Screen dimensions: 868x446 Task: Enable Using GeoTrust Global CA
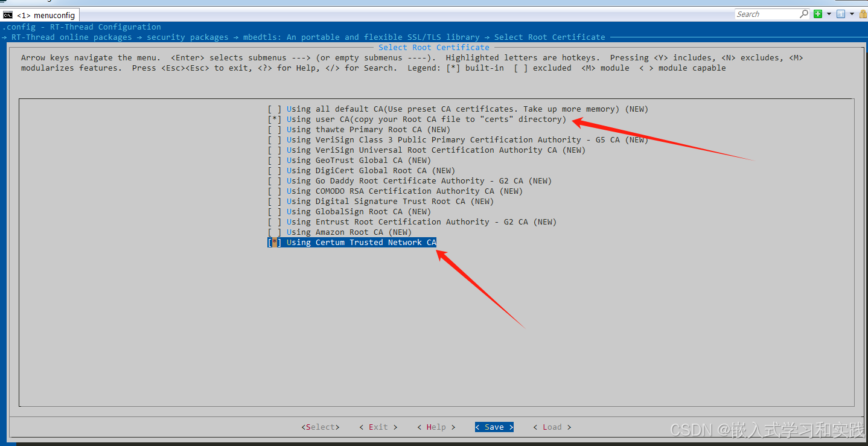point(273,160)
